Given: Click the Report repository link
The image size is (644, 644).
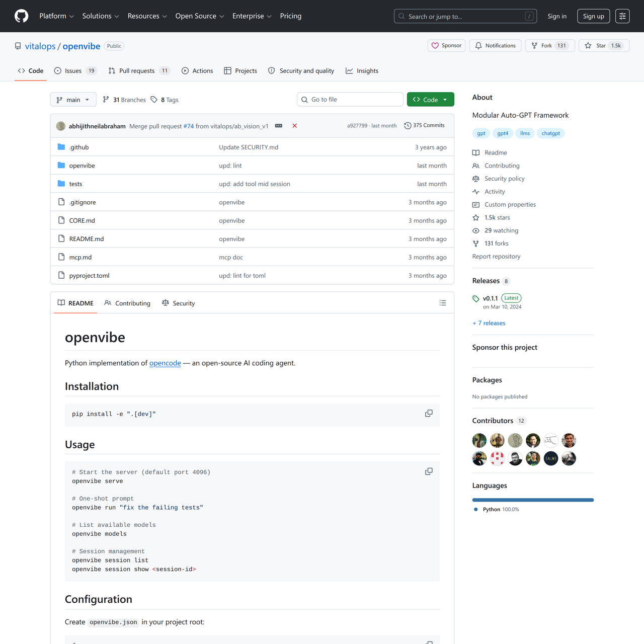Looking at the screenshot, I should pyautogui.click(x=497, y=257).
